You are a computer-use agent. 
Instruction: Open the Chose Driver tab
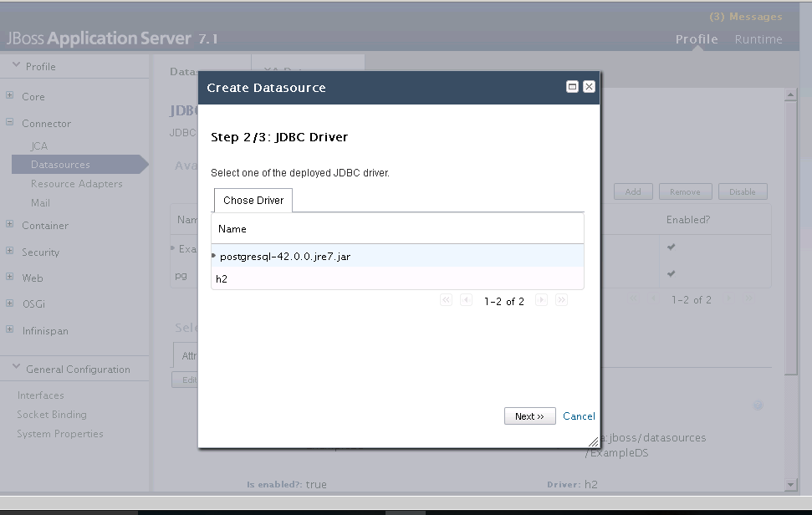[x=253, y=201]
